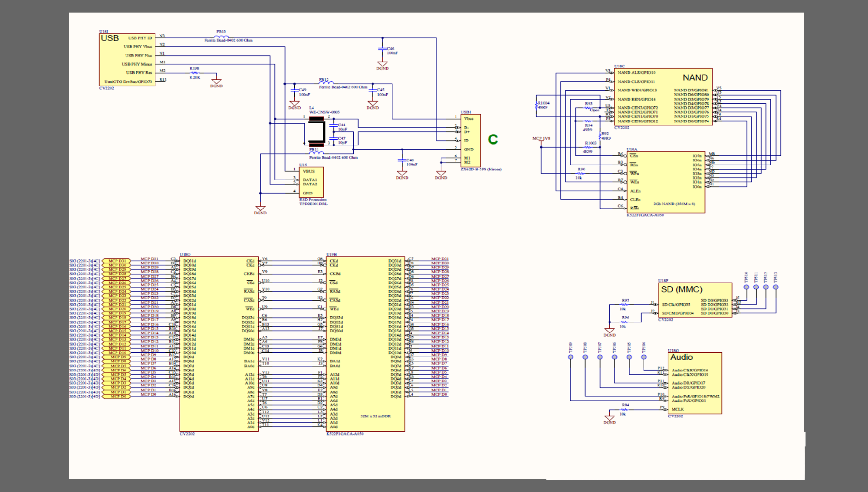Click the MCP D0 off-sheet port
Image resolution: width=868 pixels, height=492 pixels.
[x=116, y=396]
